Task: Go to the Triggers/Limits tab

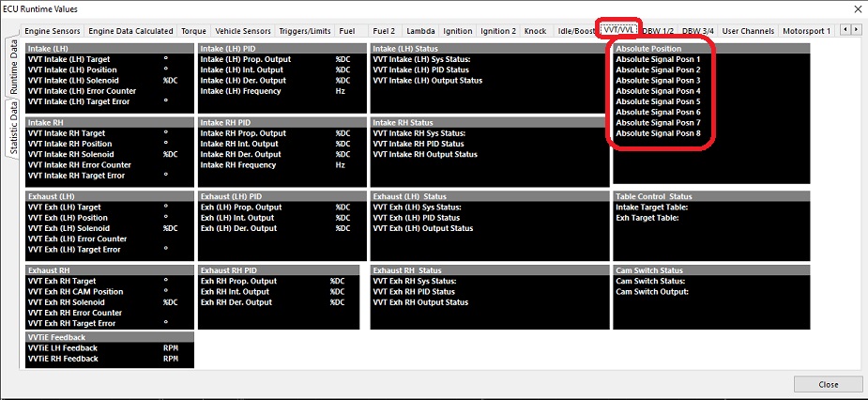Action: click(x=306, y=31)
